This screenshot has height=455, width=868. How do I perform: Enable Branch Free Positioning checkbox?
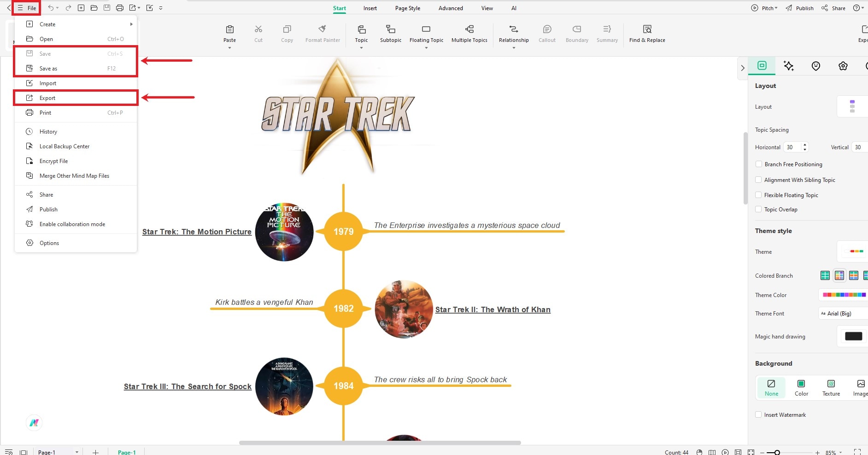(x=758, y=164)
